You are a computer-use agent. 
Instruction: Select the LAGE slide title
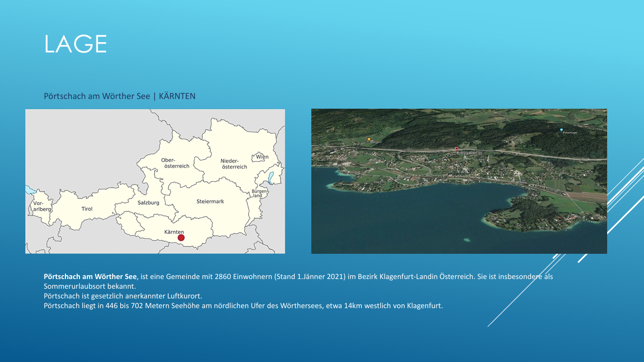click(x=76, y=44)
